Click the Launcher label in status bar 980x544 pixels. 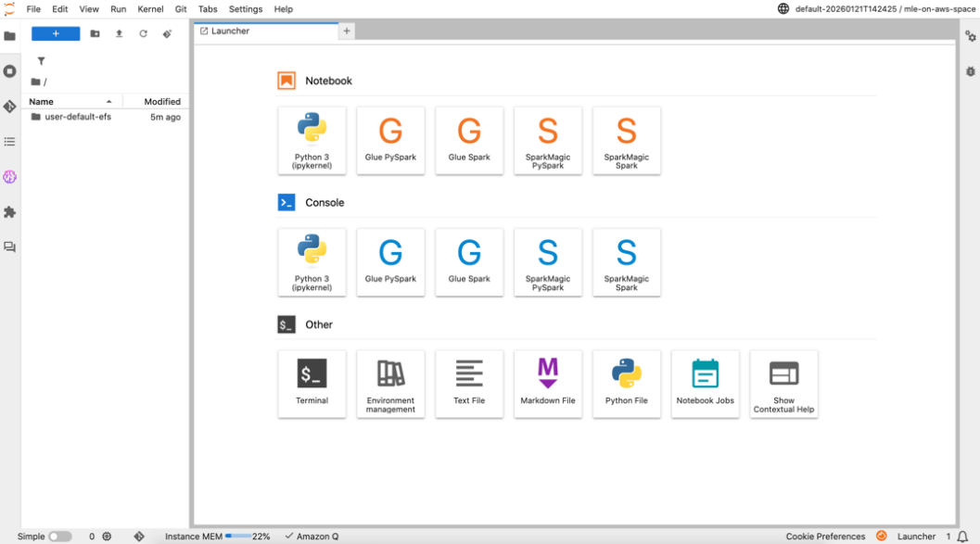pos(916,537)
